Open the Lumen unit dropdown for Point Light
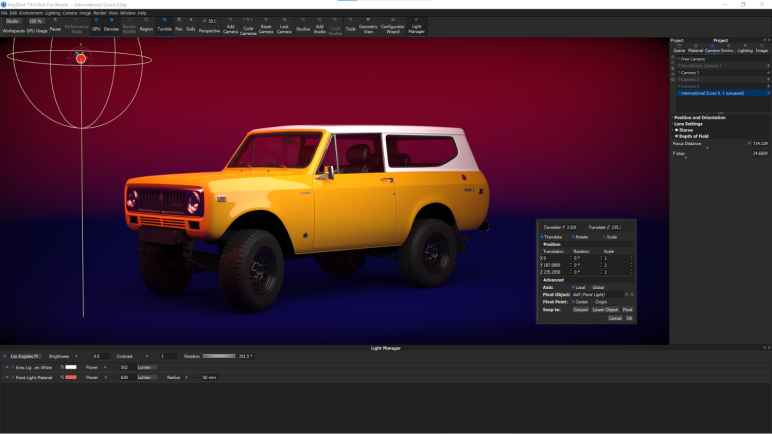The image size is (772, 434). [x=146, y=378]
